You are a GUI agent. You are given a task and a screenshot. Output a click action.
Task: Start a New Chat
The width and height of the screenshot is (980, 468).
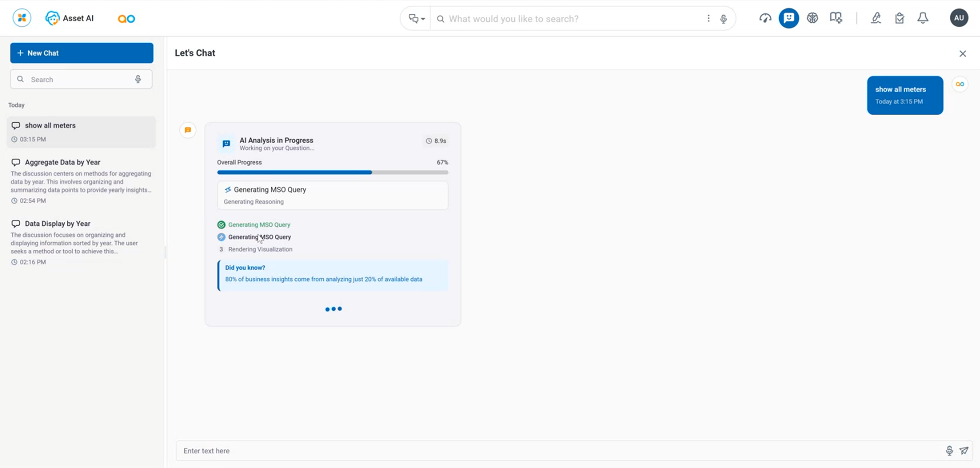pyautogui.click(x=81, y=53)
